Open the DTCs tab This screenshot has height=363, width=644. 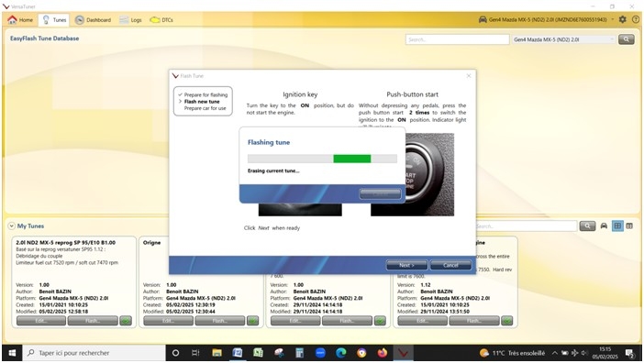point(161,19)
